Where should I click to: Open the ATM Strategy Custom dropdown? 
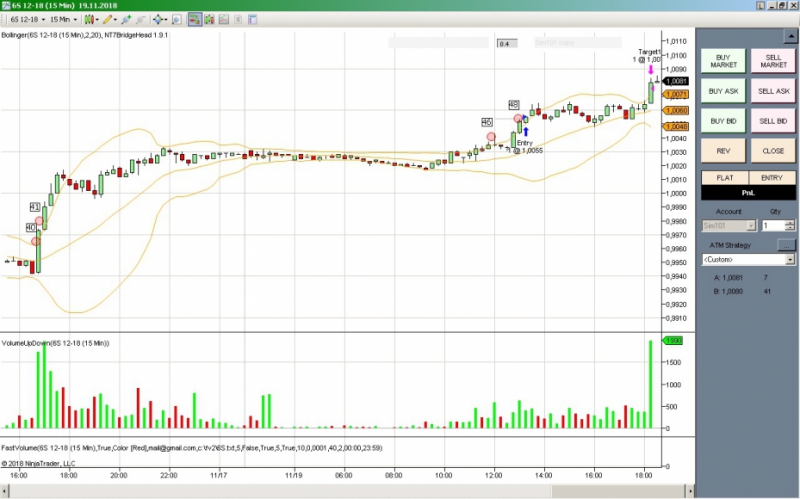[x=748, y=260]
